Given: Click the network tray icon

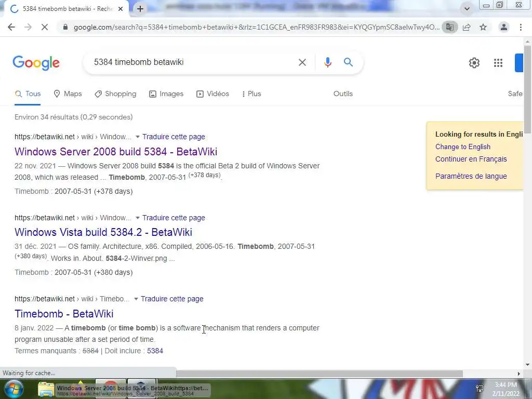Looking at the screenshot, I should tap(480, 389).
